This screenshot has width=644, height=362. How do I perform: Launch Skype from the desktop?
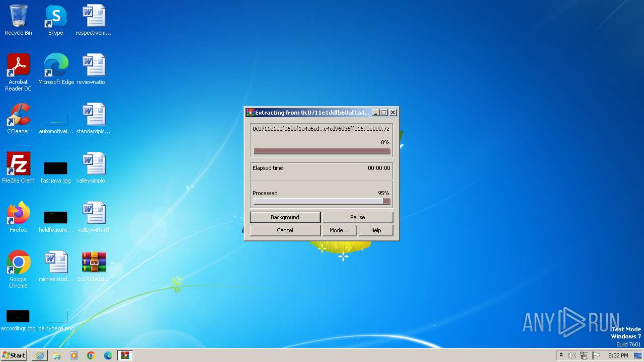point(56,21)
